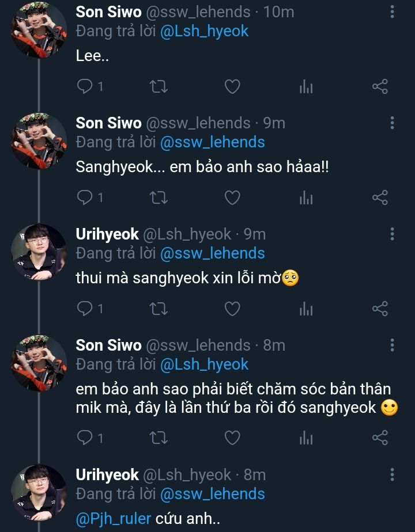Retweet the "thui mà sanghyeok xin lỗi" tweet
Viewport: 415px width, 532px height.
click(x=159, y=309)
